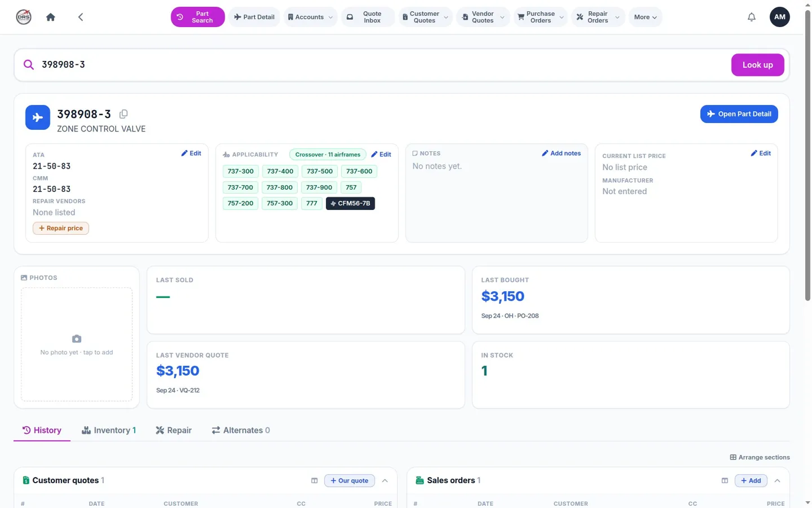Click Add in Sales orders
This screenshot has height=508, width=812.
pos(751,481)
